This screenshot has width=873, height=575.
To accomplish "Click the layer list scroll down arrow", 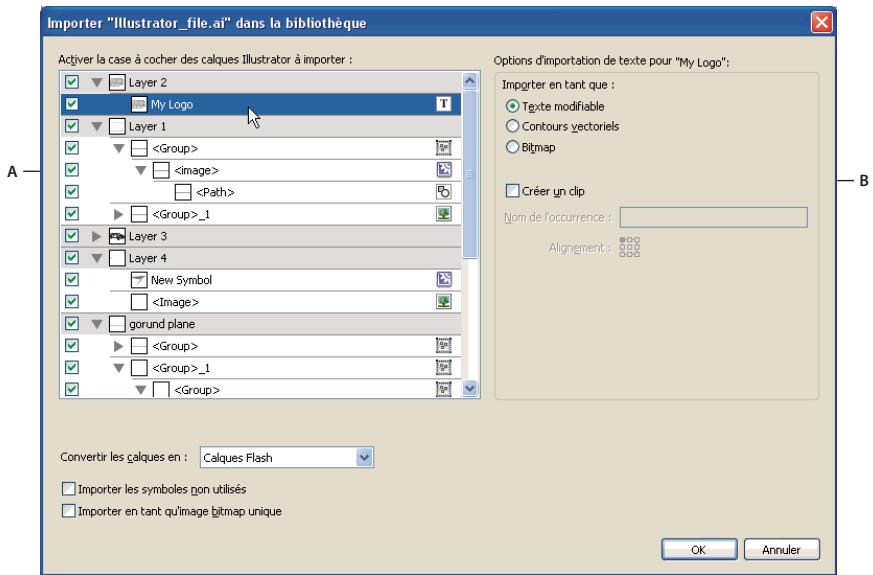I will [470, 389].
